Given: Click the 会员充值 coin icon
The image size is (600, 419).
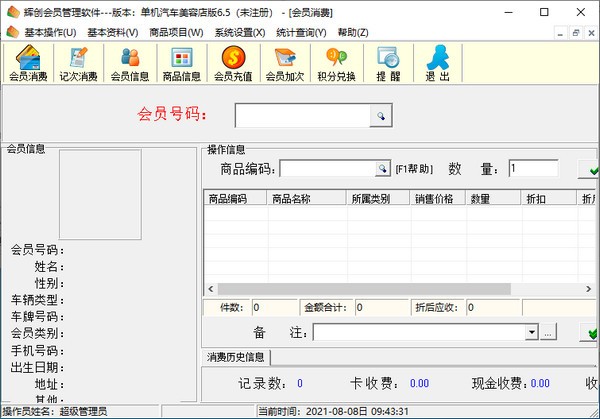Looking at the screenshot, I should point(233,64).
